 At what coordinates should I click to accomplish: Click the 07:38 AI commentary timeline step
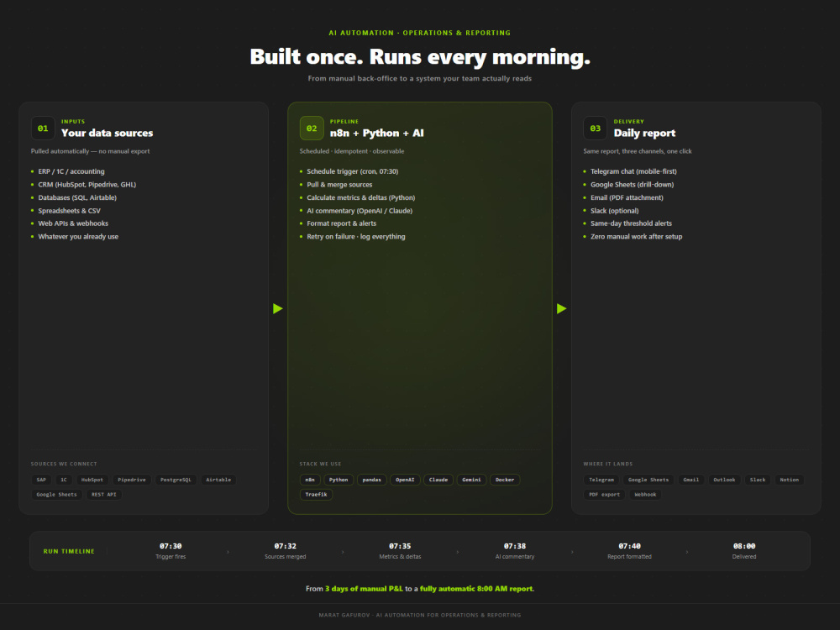[515, 551]
